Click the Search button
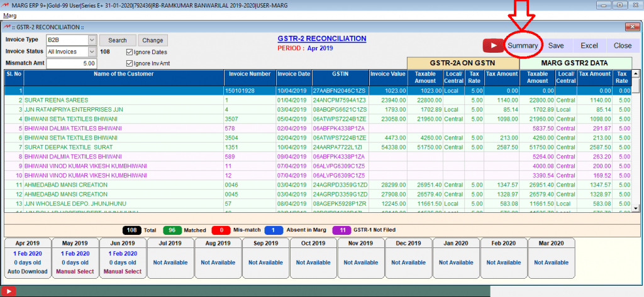This screenshot has width=644, height=297. click(x=118, y=40)
